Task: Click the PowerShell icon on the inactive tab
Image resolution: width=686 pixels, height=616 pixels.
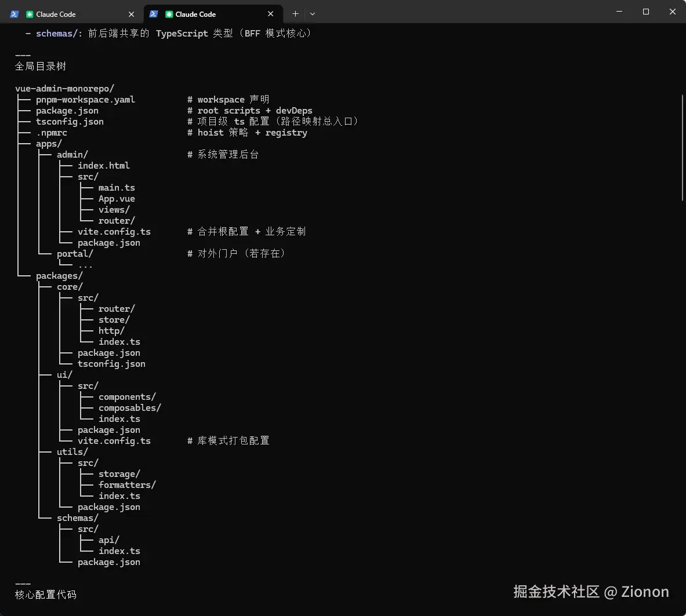Action: tap(14, 14)
